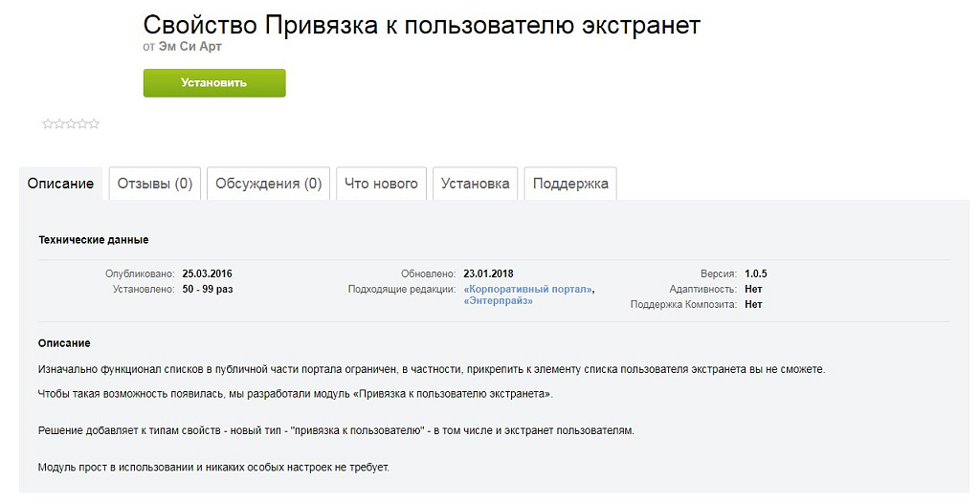This screenshot has height=503, width=980.
Task: Click the green Установить button
Action: 214,83
